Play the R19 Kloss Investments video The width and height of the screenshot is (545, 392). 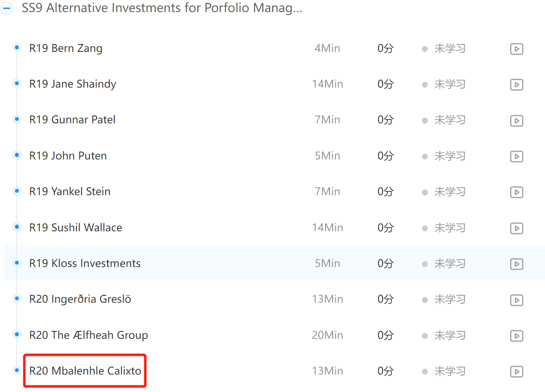pos(516,264)
